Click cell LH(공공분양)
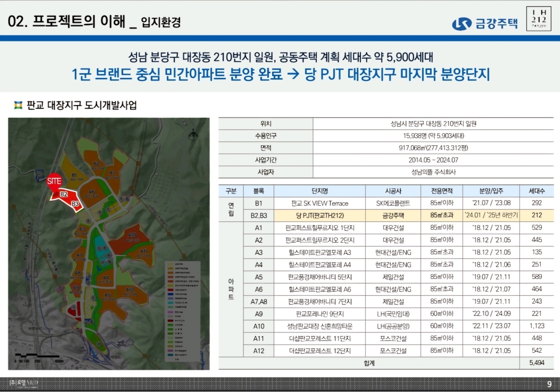The image size is (560, 392). [393, 326]
